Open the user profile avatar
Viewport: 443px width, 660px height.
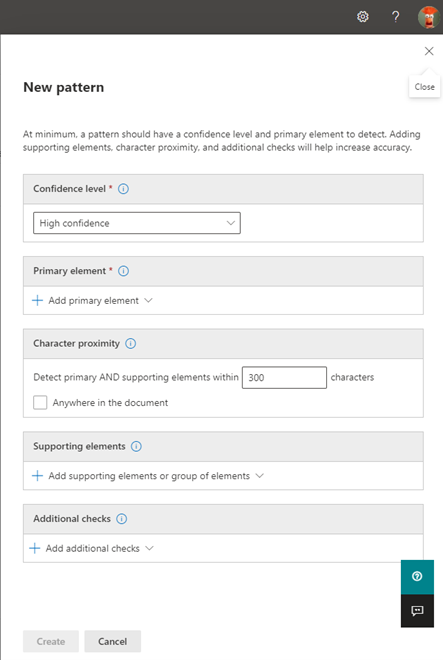pyautogui.click(x=429, y=17)
